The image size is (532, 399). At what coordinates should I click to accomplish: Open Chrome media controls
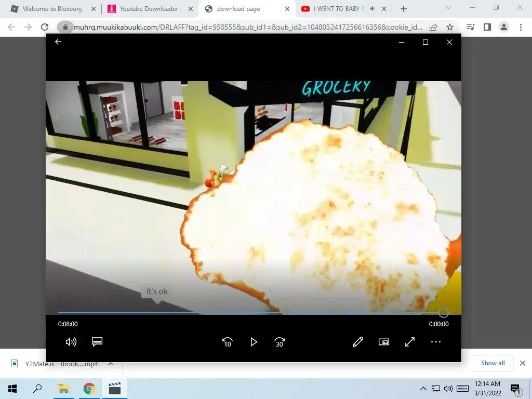[471, 27]
